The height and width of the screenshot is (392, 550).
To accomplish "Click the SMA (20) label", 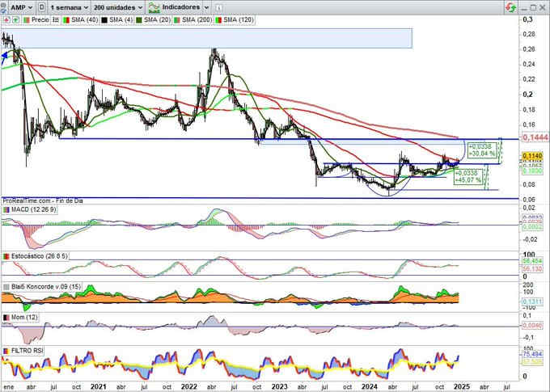I will click(157, 20).
